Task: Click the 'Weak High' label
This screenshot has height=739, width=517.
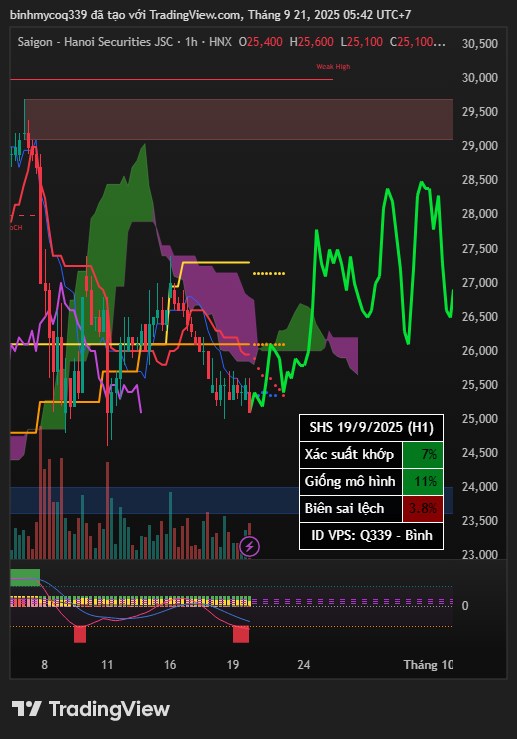Action: 333,66
